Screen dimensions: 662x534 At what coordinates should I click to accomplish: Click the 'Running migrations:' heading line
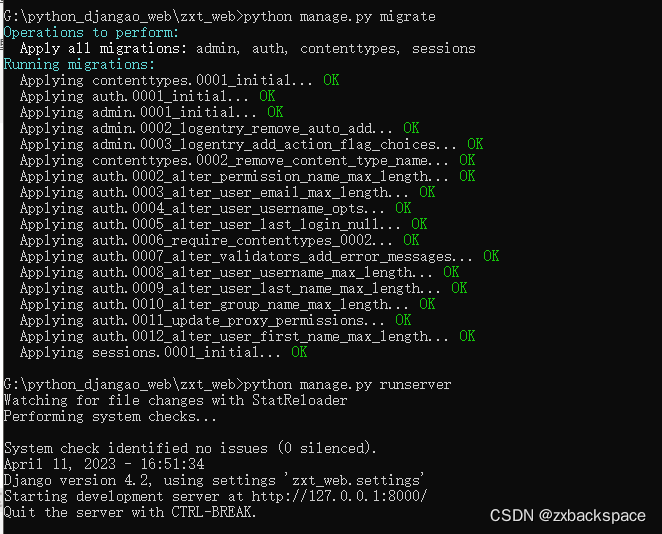[79, 65]
